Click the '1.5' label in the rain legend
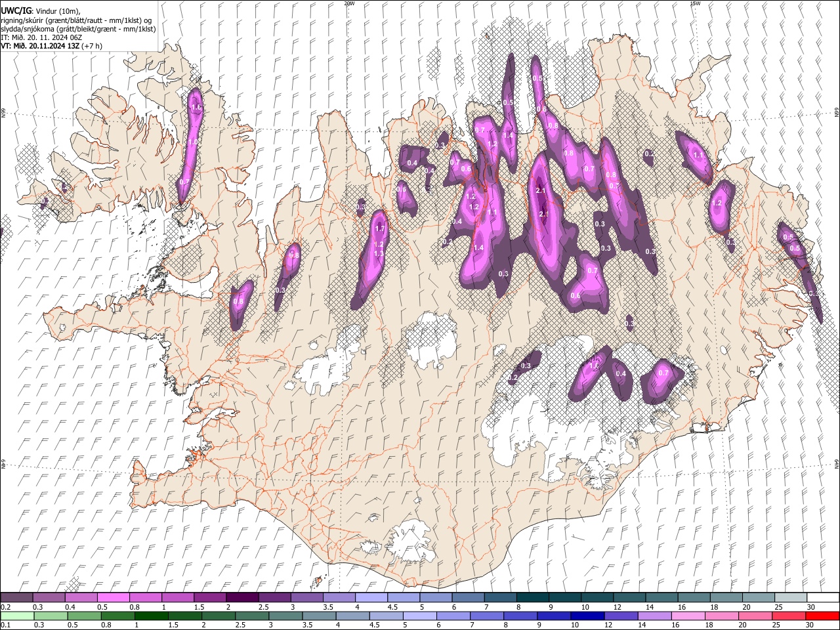 tap(173, 625)
